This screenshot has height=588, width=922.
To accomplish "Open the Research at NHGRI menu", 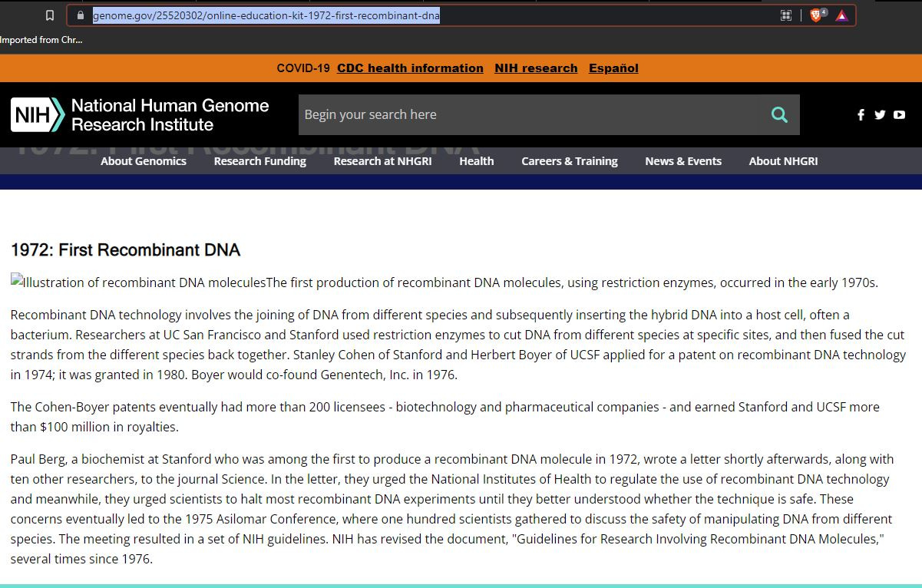I will pos(382,161).
